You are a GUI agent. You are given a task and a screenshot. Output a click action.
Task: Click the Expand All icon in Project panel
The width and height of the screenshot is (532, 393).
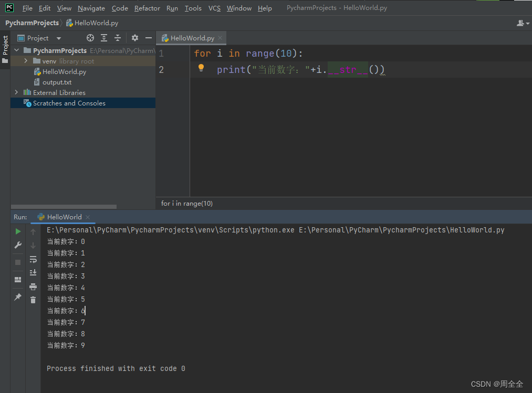point(104,38)
